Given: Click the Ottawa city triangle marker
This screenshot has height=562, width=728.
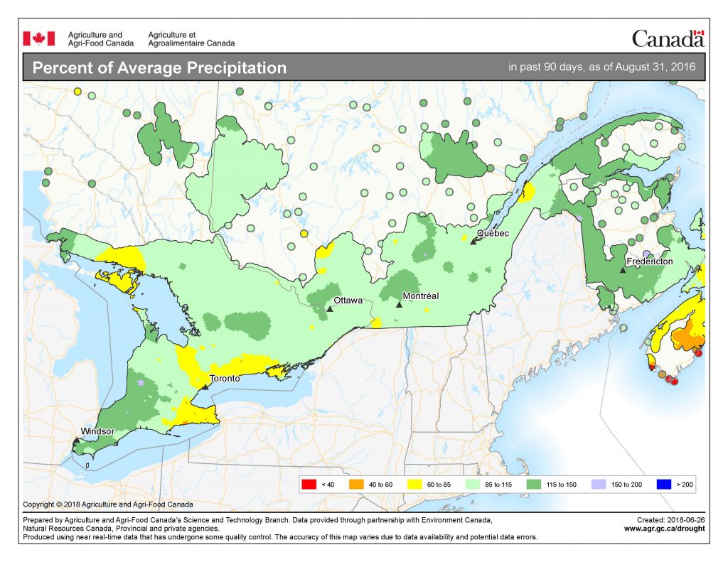Looking at the screenshot, I should coord(330,308).
